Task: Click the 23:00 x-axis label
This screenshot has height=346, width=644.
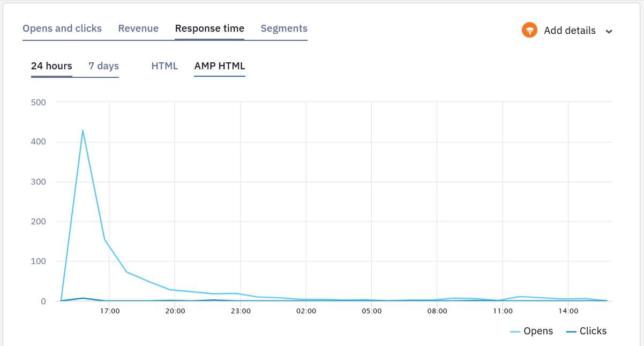Action: point(240,311)
